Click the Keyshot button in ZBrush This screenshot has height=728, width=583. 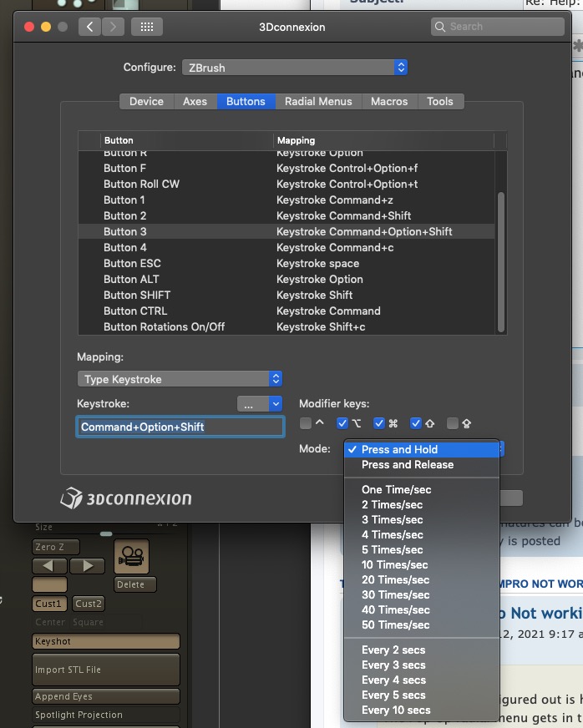pyautogui.click(x=106, y=641)
